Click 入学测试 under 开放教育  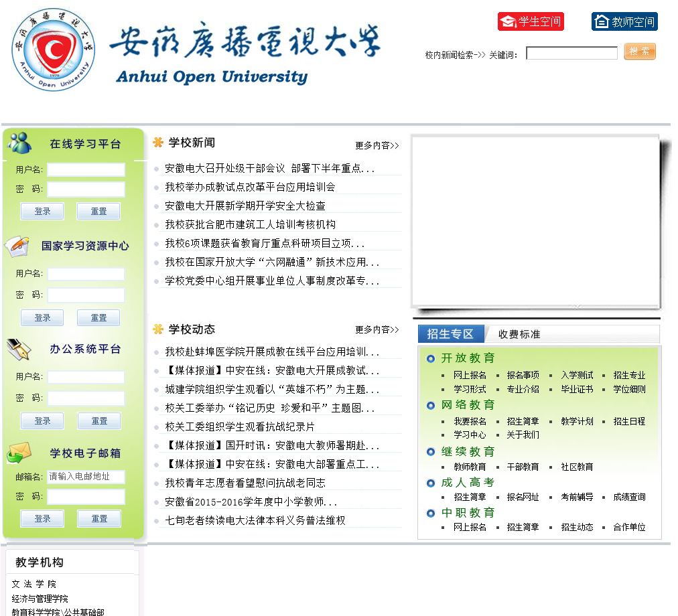coord(577,375)
